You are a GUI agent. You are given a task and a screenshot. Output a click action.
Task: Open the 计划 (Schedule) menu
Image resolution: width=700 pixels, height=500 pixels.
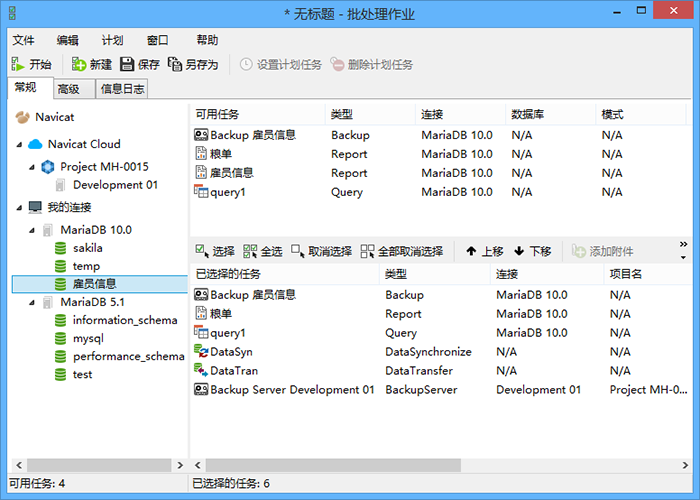(x=112, y=40)
